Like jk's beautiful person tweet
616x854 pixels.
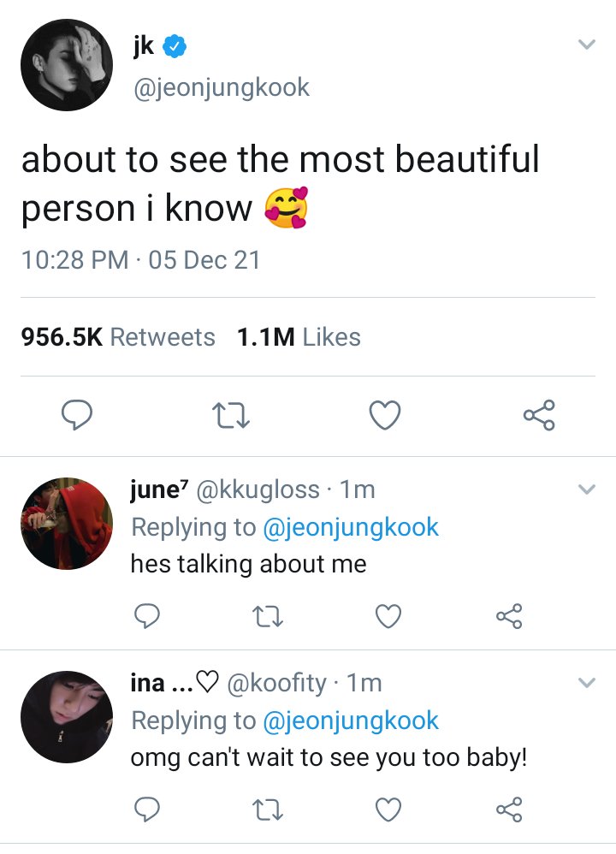tap(385, 416)
